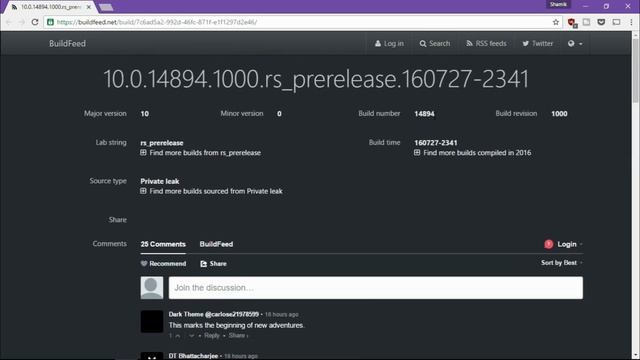Share the discussion via Share button

213,264
